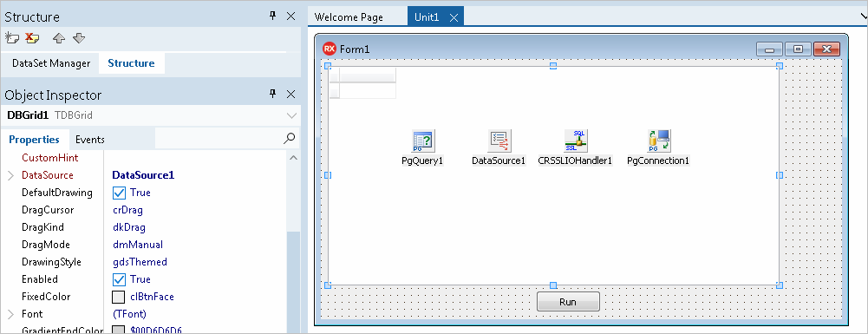Close the Unit1 tab
This screenshot has height=334, width=868.
[454, 17]
